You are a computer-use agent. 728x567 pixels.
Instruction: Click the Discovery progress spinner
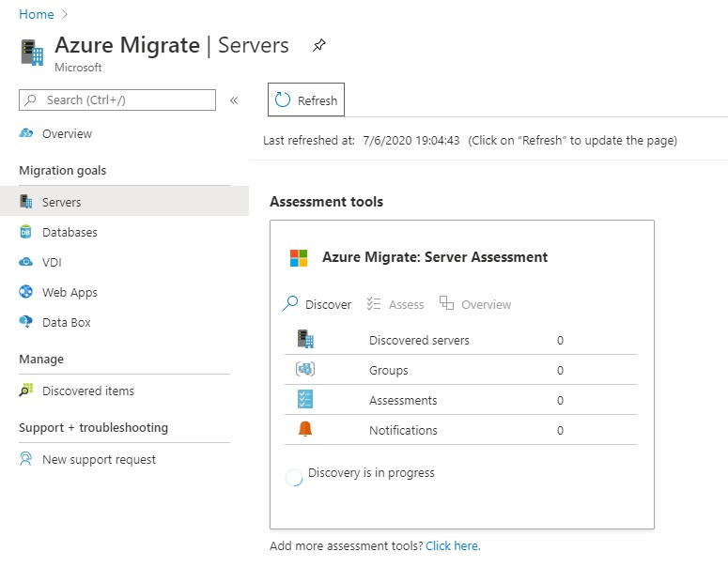pyautogui.click(x=294, y=478)
